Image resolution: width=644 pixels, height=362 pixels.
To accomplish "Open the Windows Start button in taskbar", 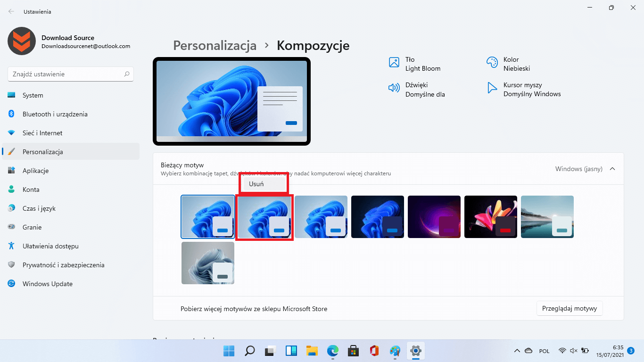I will click(229, 351).
